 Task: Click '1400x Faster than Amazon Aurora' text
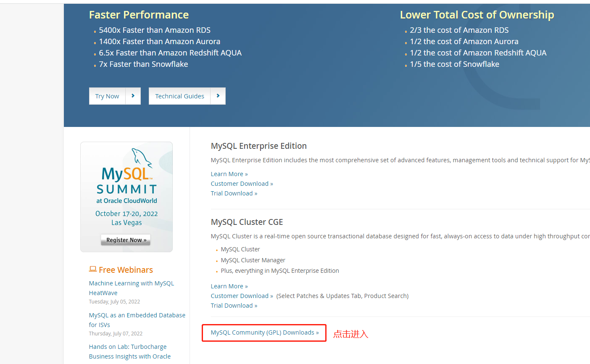point(160,42)
